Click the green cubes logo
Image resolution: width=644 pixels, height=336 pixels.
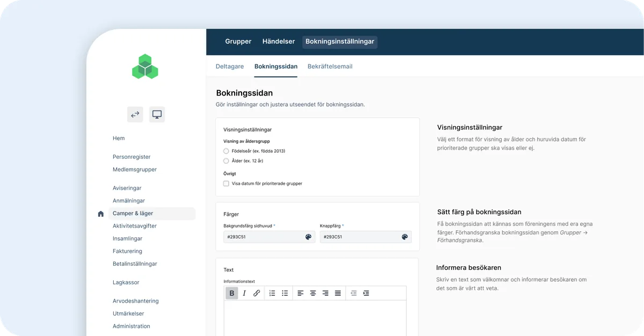click(145, 67)
